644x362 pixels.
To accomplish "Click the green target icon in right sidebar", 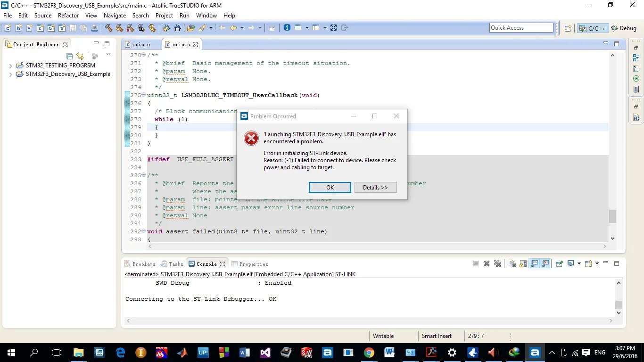I will 636,79.
